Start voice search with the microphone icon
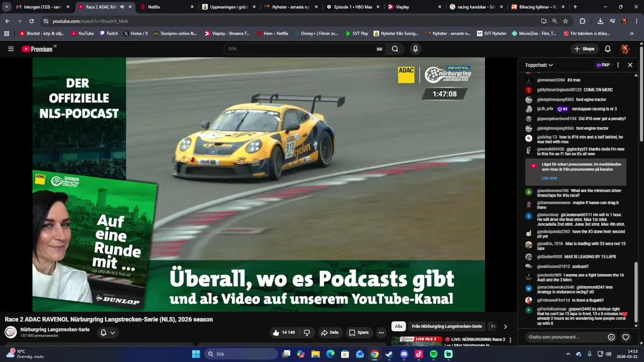 point(415,49)
